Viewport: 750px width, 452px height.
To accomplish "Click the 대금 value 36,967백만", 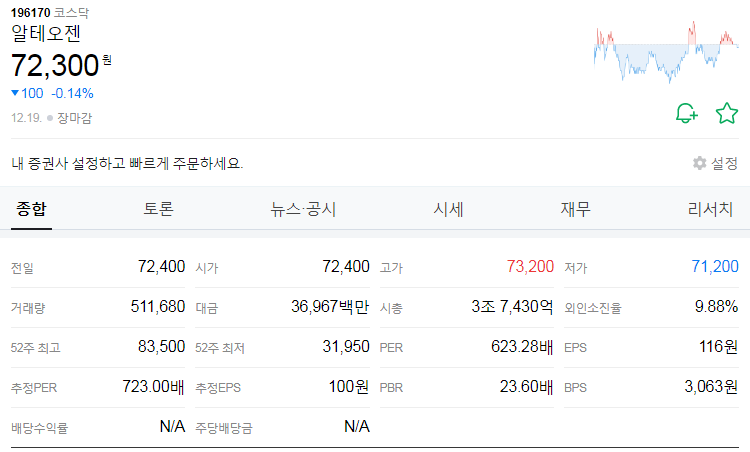I will (330, 306).
